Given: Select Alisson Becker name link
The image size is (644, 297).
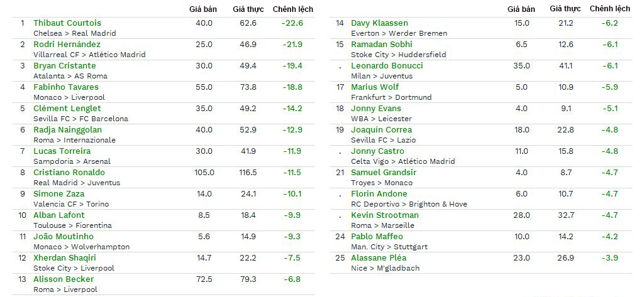Looking at the screenshot, I should [x=64, y=279].
